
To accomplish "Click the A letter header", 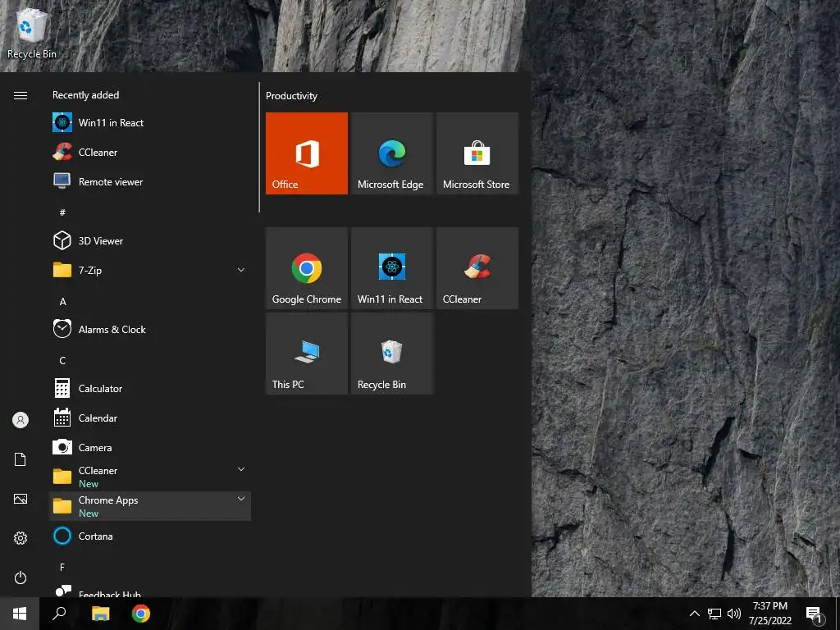I will point(62,302).
